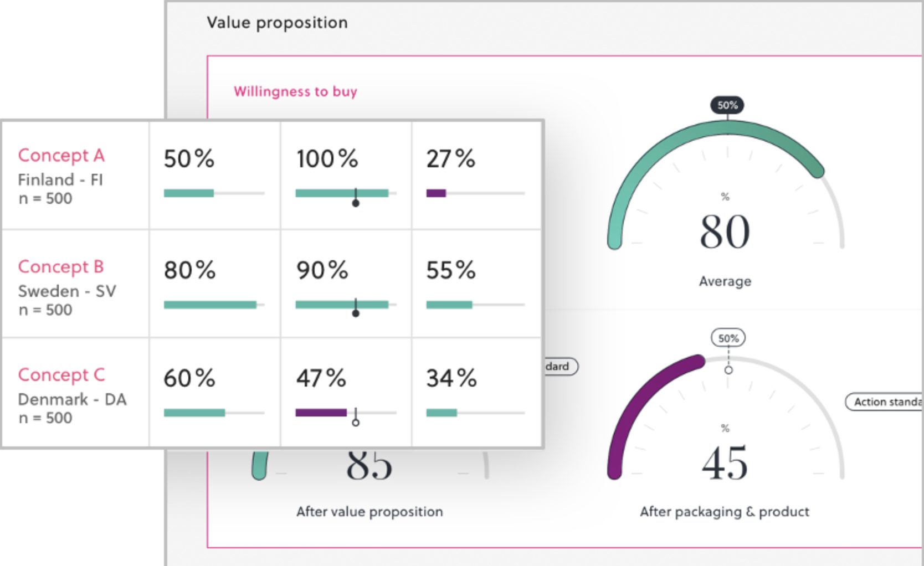924x566 pixels.
Task: Click the dark 50% badge above Average gauge
Action: pyautogui.click(x=727, y=105)
